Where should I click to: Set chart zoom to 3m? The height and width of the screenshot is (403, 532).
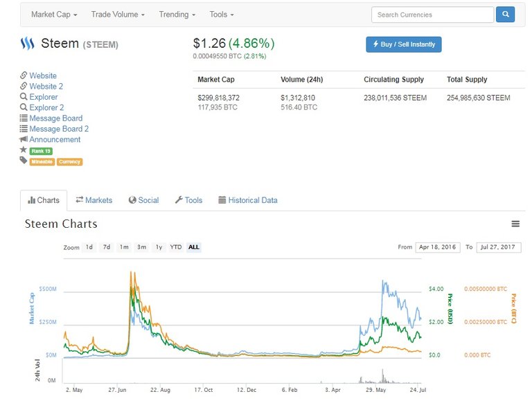[141, 247]
